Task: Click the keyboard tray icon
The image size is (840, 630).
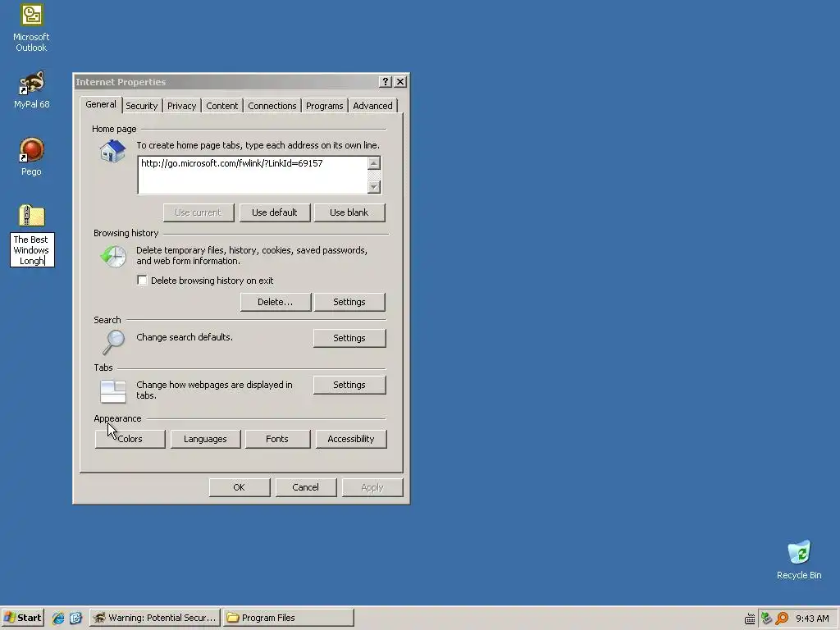Action: (750, 619)
